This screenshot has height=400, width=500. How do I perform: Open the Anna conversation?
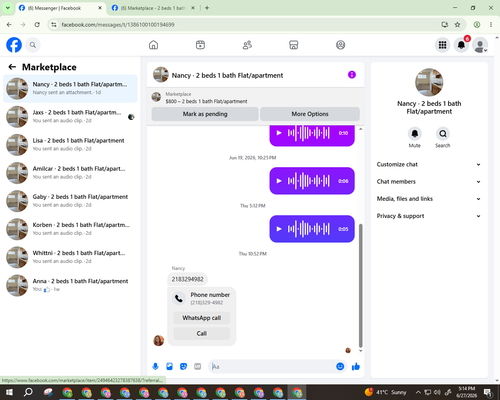coord(70,285)
